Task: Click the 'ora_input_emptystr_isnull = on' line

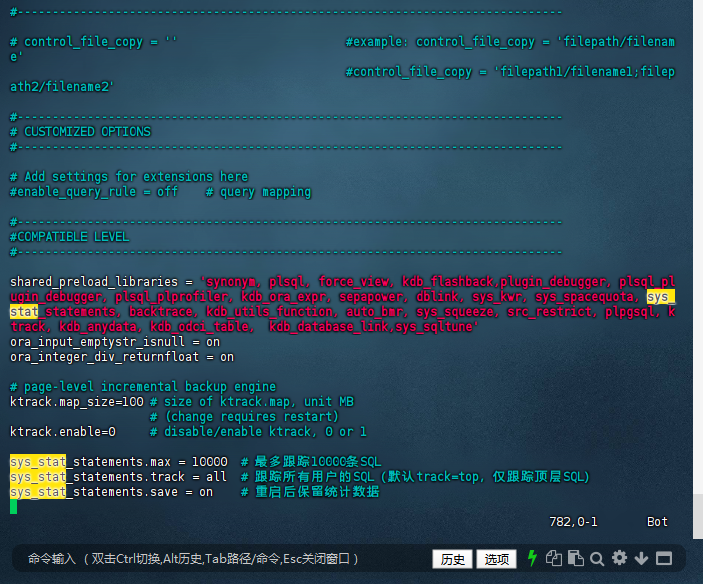Action: 115,342
